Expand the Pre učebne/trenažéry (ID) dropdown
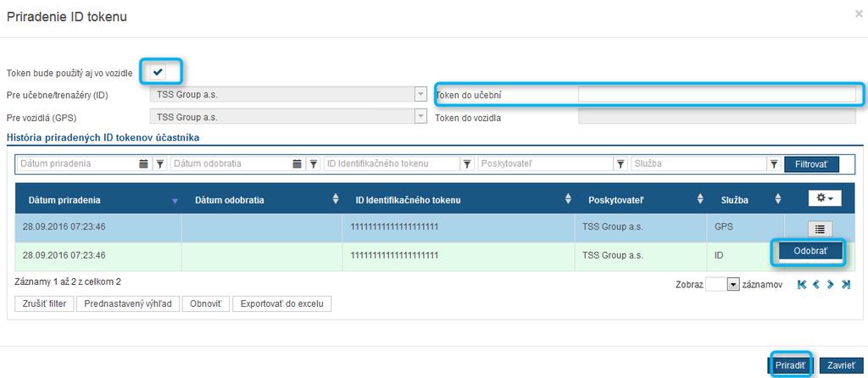 click(420, 95)
